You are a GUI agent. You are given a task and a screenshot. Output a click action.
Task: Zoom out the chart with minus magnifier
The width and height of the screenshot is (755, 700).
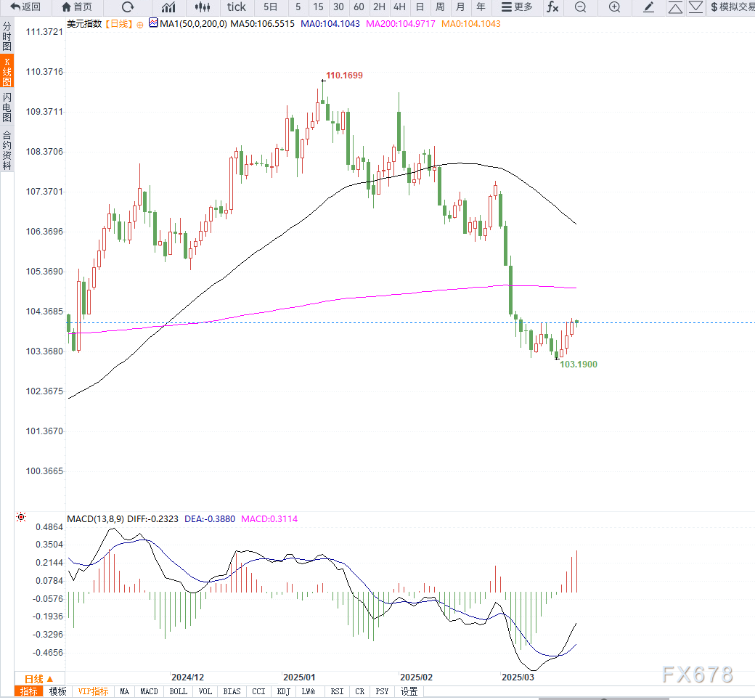[x=580, y=7]
